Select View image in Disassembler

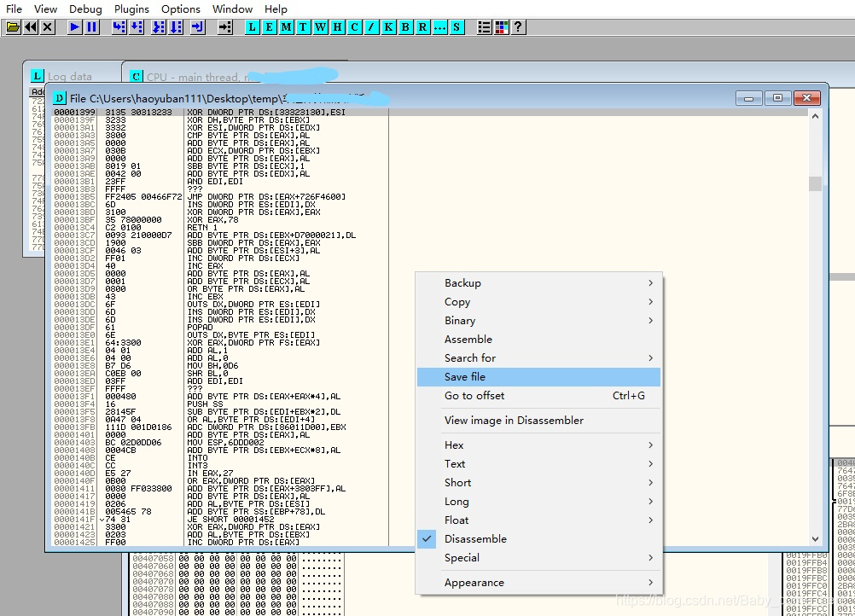(x=538, y=421)
